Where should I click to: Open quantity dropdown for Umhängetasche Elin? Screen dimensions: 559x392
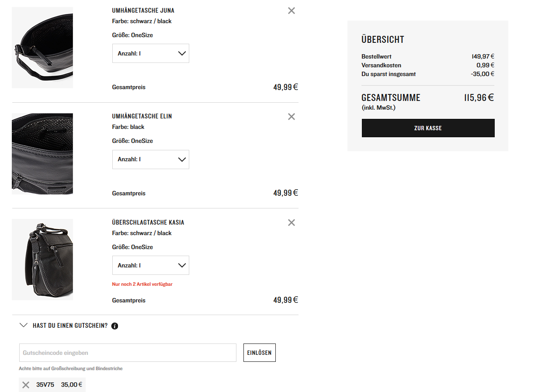(x=150, y=160)
